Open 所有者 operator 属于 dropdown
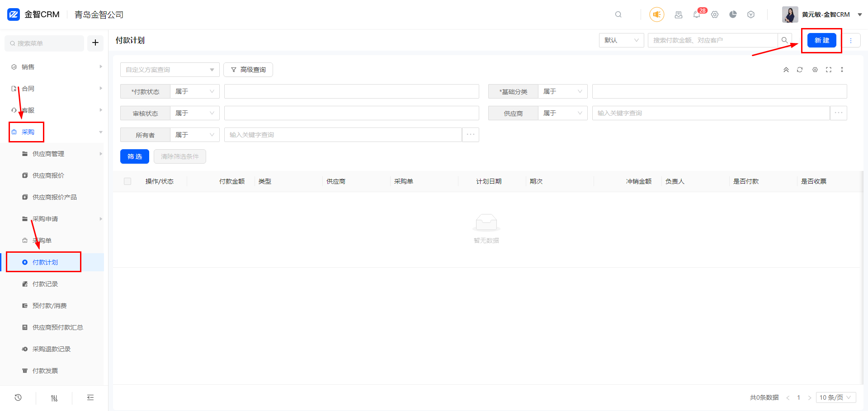The height and width of the screenshot is (411, 868). coord(195,135)
